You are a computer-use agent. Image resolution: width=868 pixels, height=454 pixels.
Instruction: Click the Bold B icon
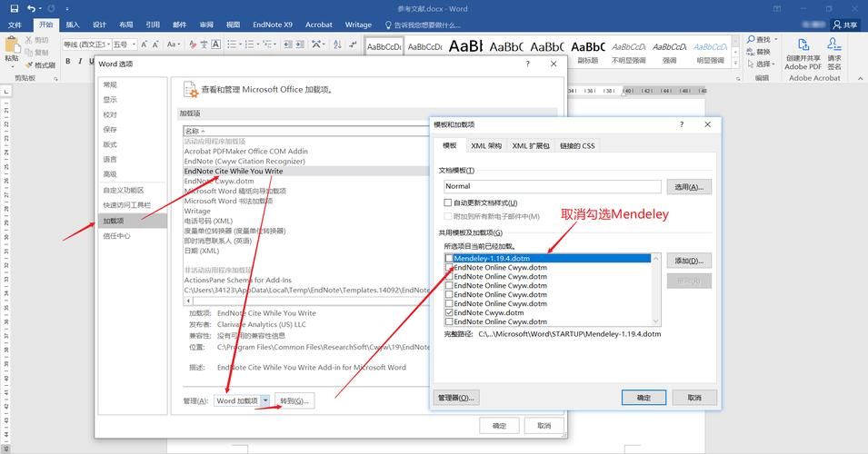(67, 62)
